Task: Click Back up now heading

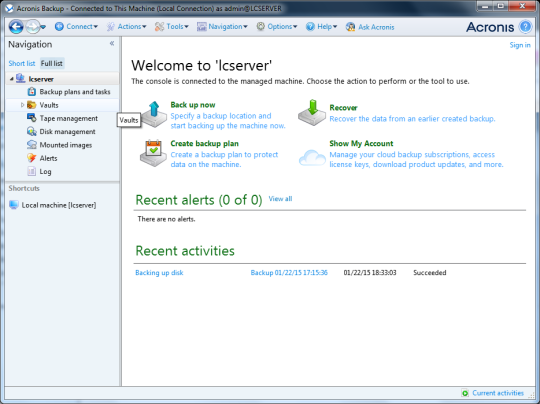Action: coord(193,105)
